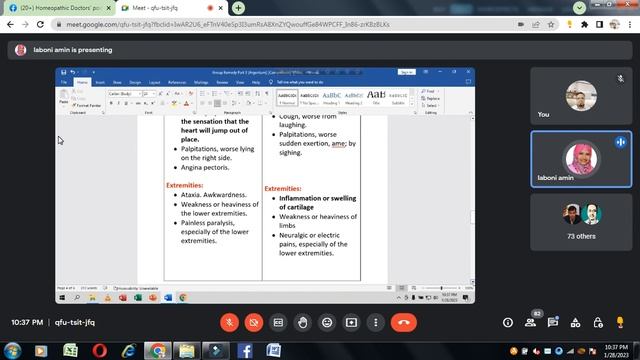Viewport: 640px width, 360px height.
Task: Click the yellow extension icon in Chrome toolbar
Action: pos(569,24)
